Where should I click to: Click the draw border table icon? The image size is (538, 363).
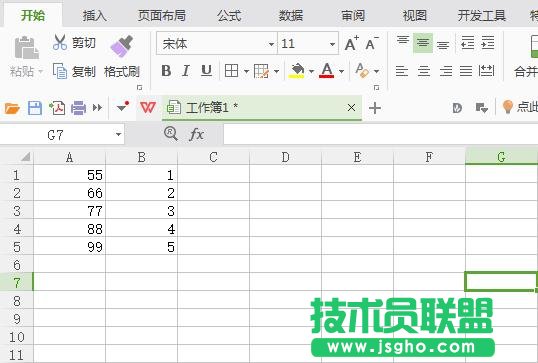pos(261,71)
